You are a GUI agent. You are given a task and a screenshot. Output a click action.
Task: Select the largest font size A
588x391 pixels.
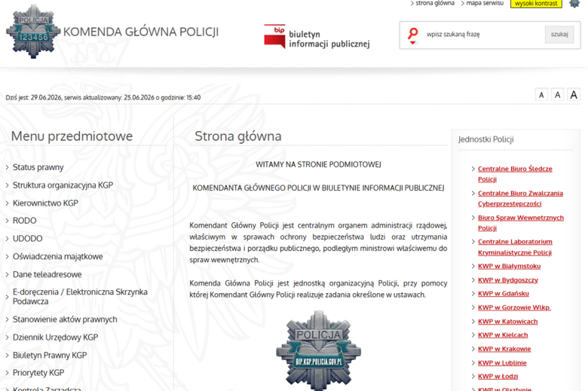click(574, 95)
